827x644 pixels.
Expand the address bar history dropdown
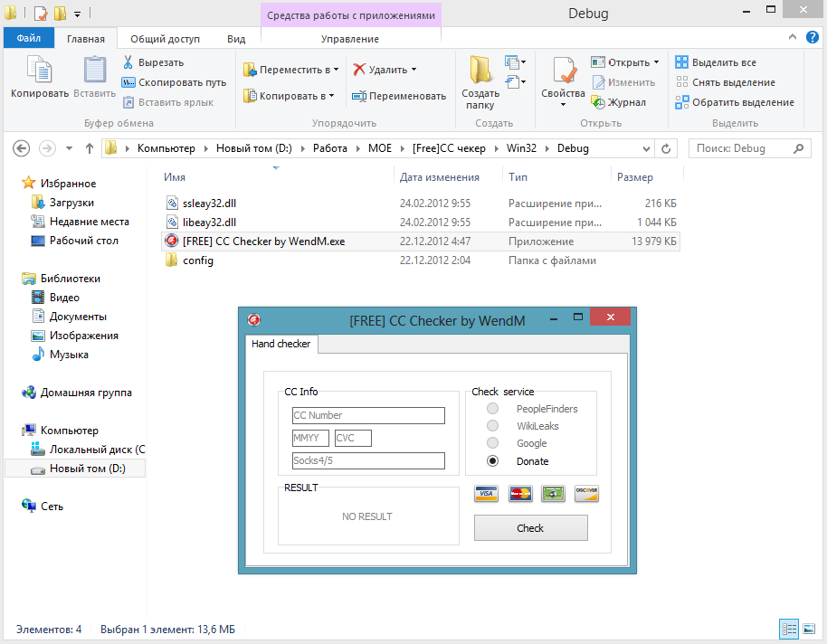tap(646, 148)
